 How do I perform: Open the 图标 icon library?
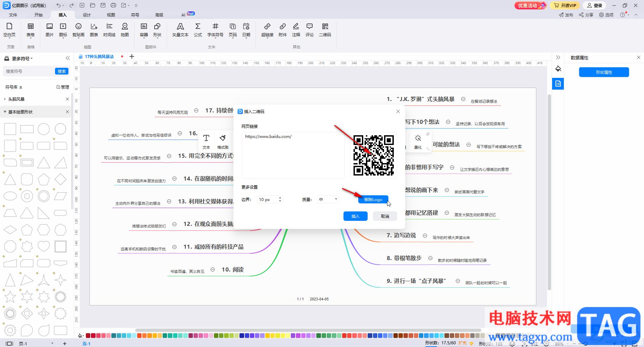click(63, 30)
